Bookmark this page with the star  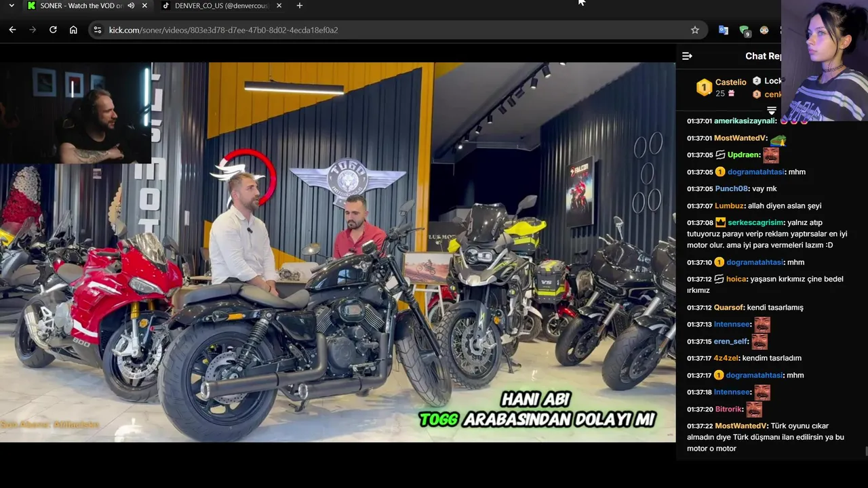coord(694,30)
